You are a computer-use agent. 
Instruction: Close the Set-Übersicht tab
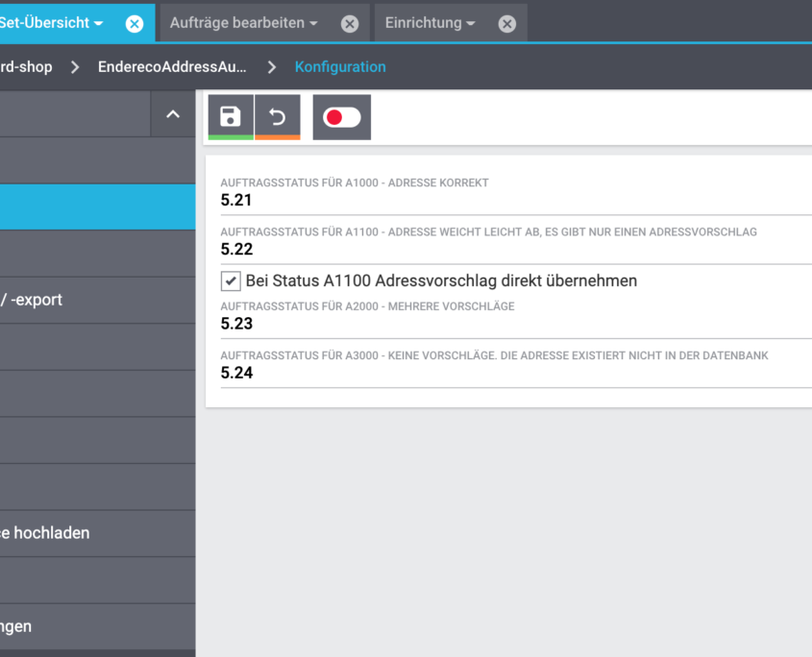(x=135, y=24)
